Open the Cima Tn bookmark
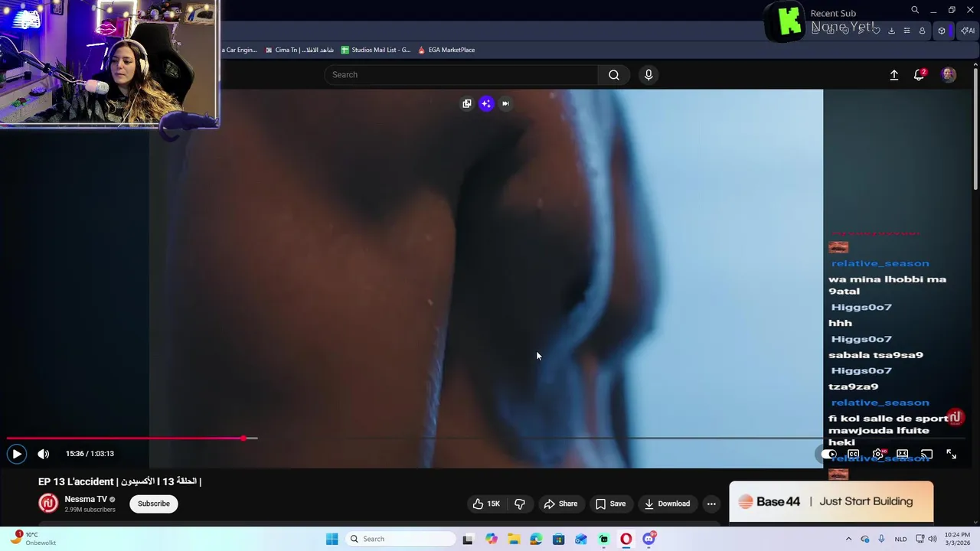The width and height of the screenshot is (980, 551). 299,50
